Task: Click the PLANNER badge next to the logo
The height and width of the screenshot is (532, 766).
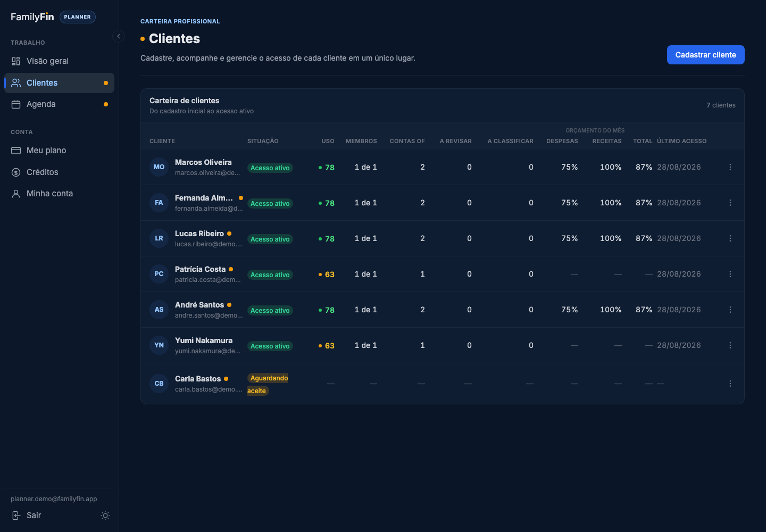Action: point(78,17)
